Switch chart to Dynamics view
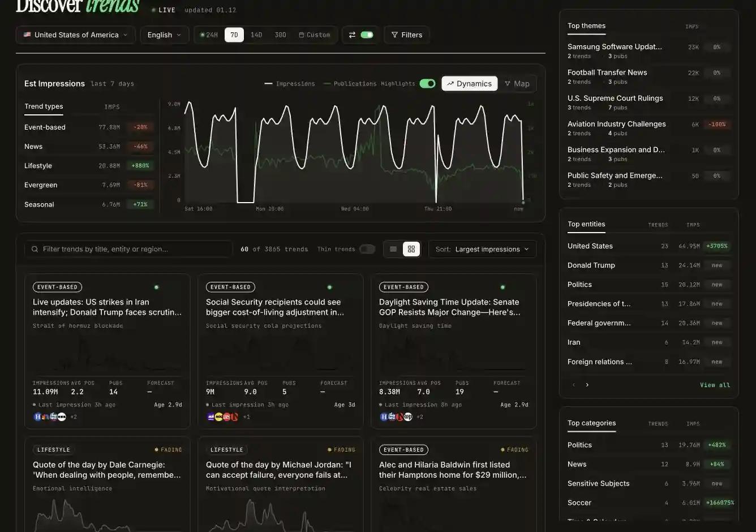This screenshot has height=532, width=756. [469, 84]
